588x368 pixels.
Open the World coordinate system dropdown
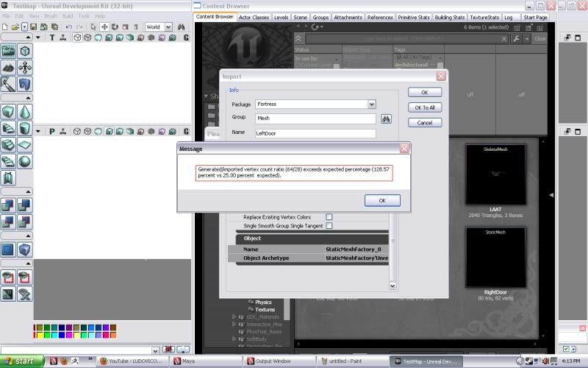click(x=168, y=27)
